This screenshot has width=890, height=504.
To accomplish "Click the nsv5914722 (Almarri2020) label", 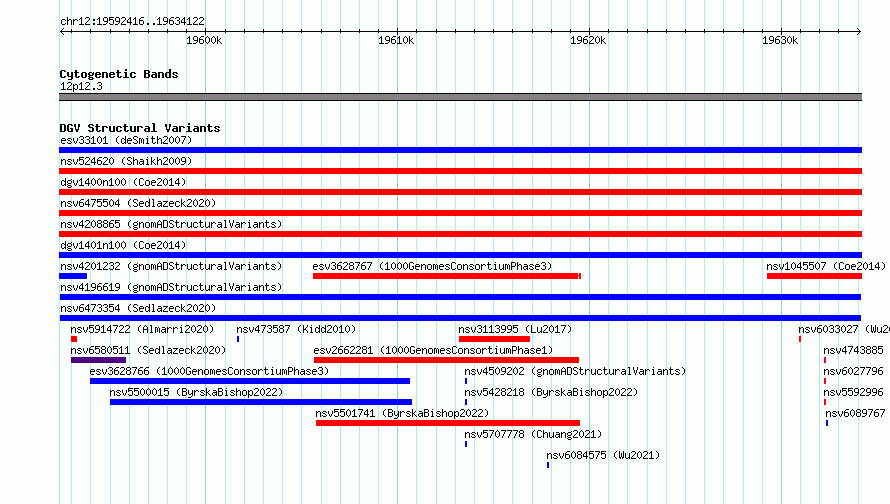I will pyautogui.click(x=142, y=329).
